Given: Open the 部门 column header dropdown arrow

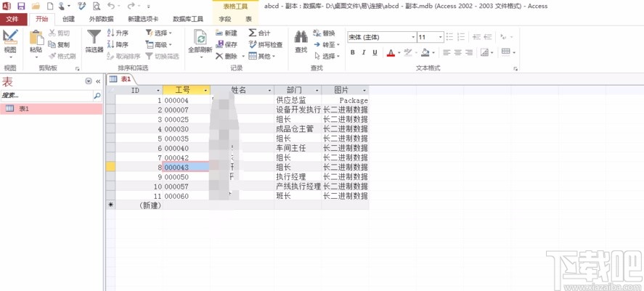Looking at the screenshot, I should (317, 90).
